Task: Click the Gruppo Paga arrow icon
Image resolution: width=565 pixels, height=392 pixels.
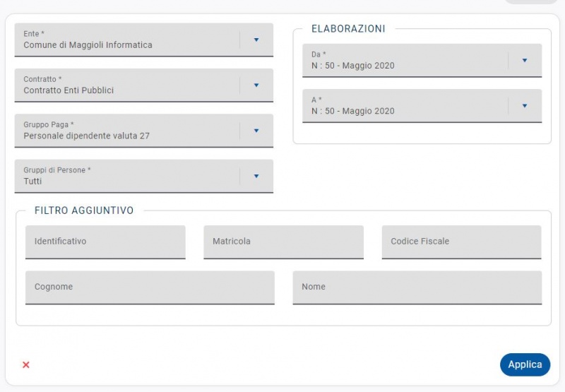Action: [x=256, y=131]
